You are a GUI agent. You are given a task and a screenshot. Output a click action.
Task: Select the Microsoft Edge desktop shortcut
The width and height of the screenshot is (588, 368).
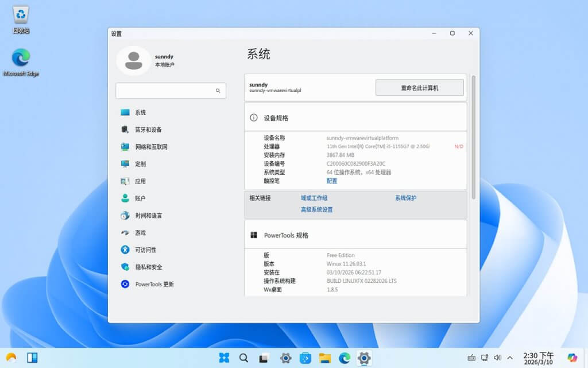pos(21,62)
